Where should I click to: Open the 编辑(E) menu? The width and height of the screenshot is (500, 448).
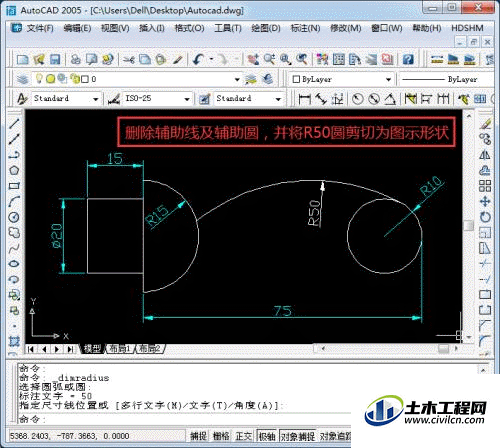coord(77,28)
